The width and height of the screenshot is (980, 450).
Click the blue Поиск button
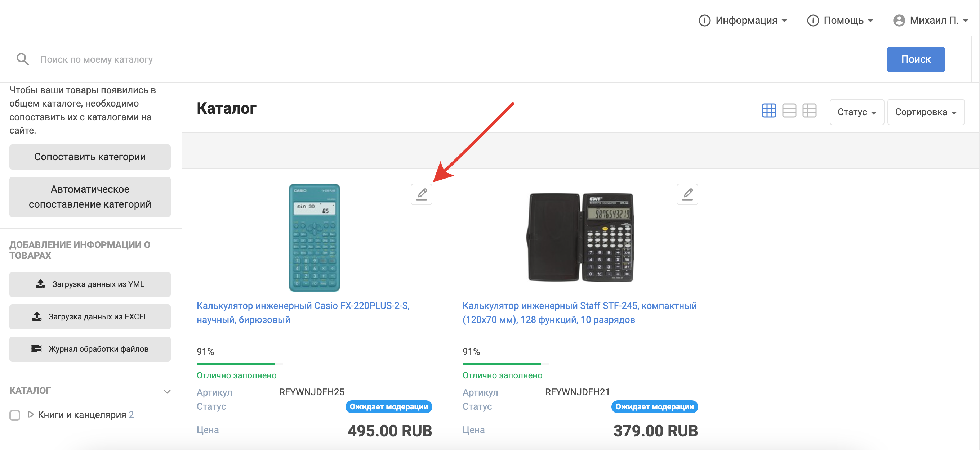pyautogui.click(x=916, y=59)
